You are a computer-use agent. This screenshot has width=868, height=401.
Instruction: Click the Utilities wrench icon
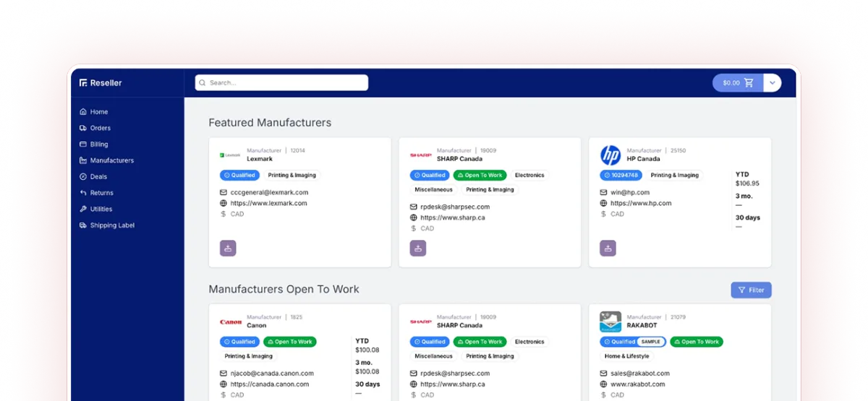pyautogui.click(x=83, y=209)
